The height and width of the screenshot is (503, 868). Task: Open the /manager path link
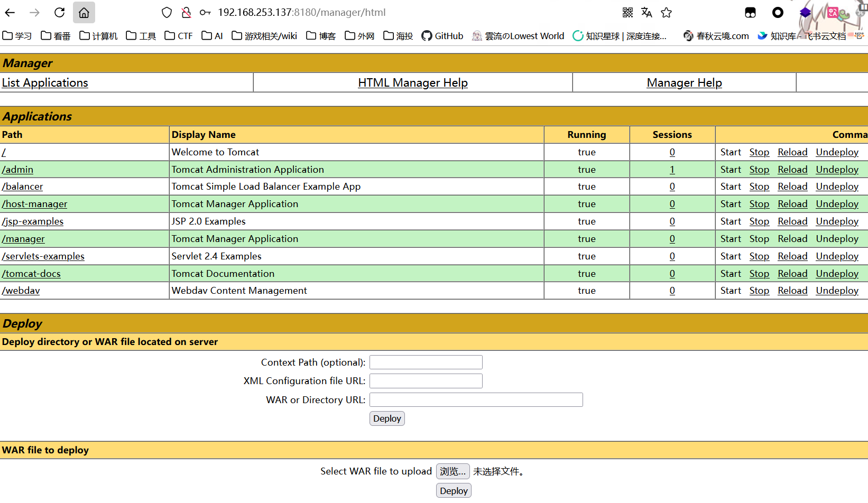point(23,239)
